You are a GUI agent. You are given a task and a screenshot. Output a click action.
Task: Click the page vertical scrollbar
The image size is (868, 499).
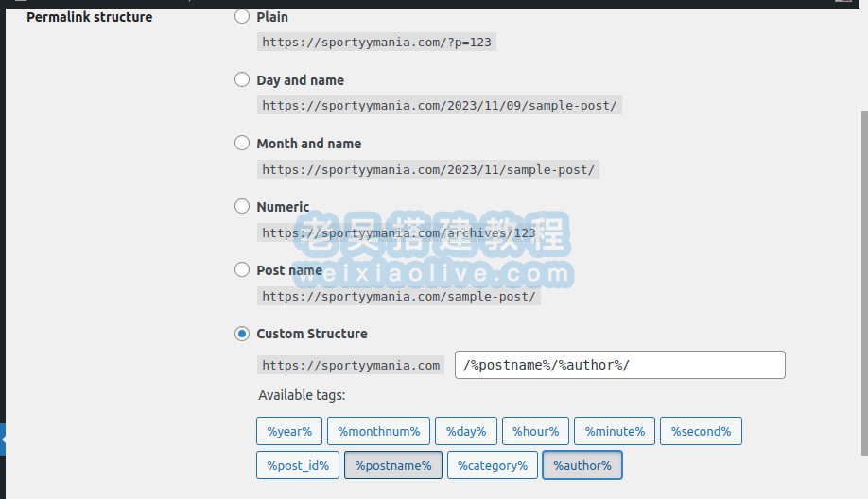[x=864, y=283]
